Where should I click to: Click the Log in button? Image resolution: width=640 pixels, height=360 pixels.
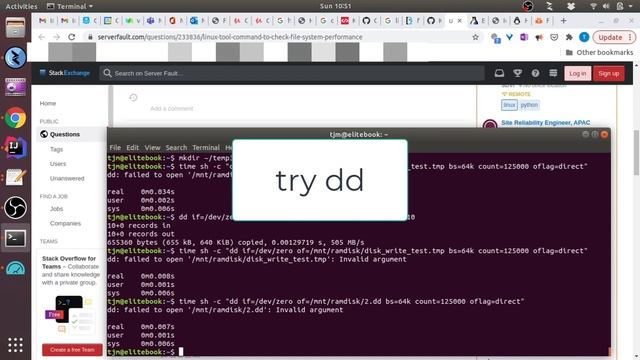point(578,73)
